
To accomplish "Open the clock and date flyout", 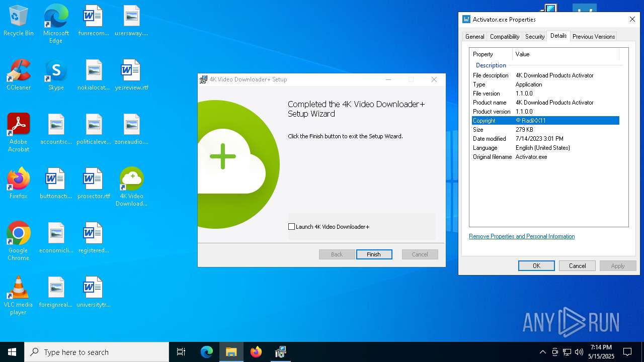I will click(601, 352).
